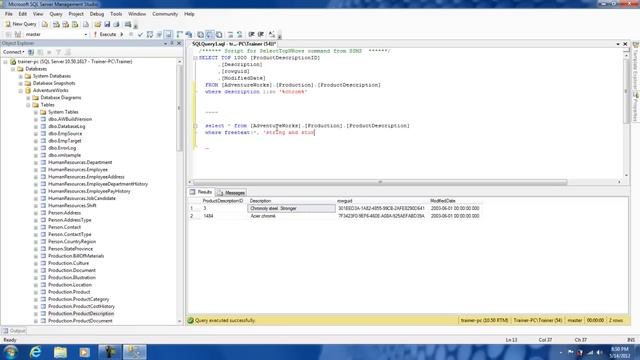This screenshot has width=640, height=360.
Task: Click the Object Explorer pane auto-hide pin
Action: coord(172,43)
